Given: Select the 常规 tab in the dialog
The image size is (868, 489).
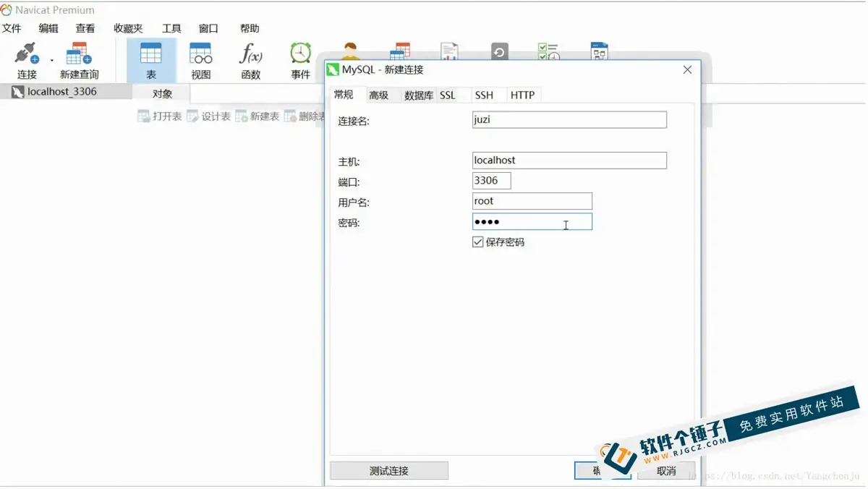Looking at the screenshot, I should pos(344,95).
